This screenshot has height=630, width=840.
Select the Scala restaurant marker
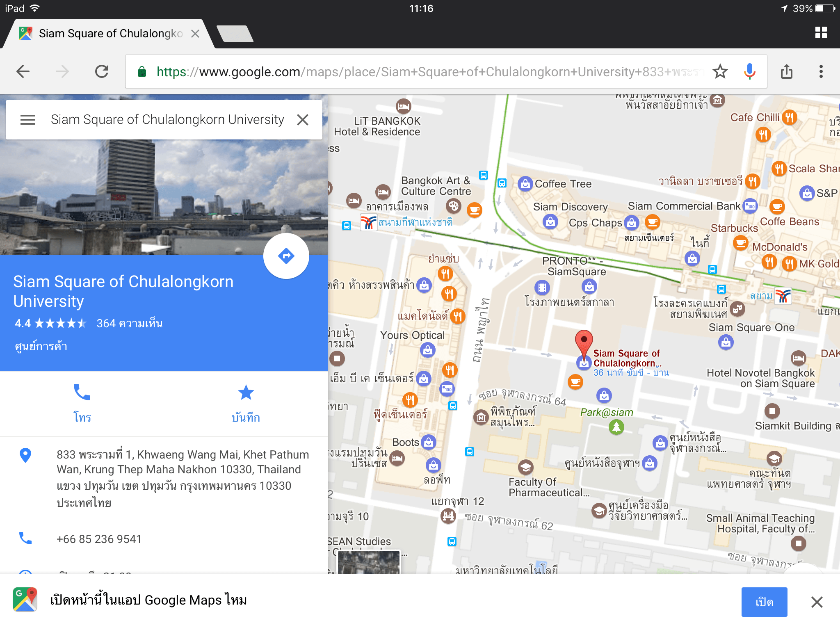[779, 169]
